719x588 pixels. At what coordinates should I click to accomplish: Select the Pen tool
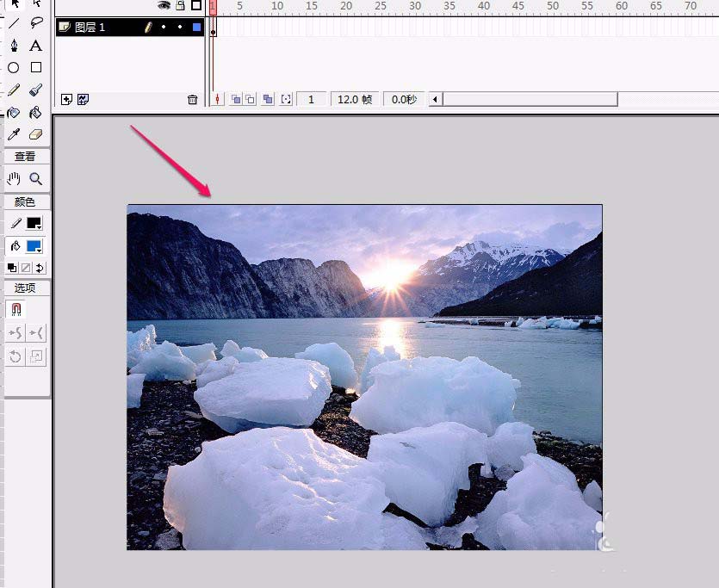14,45
